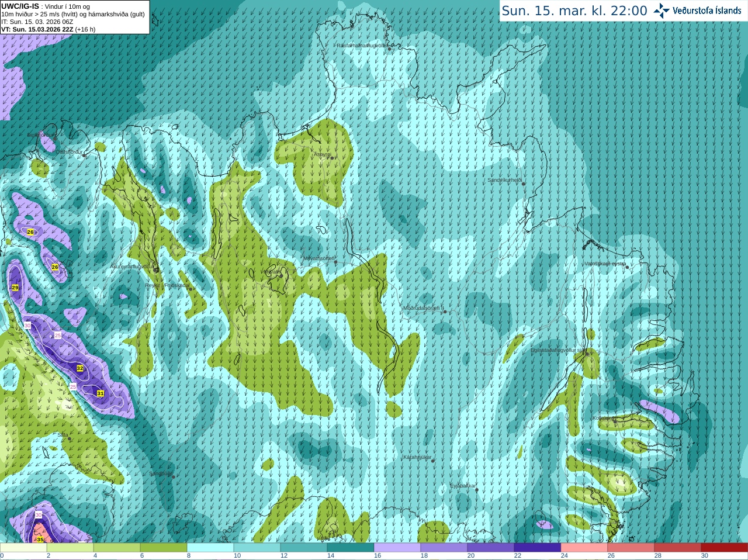Click the yellow gust marker labeled 31
748x560 pixels.
[101, 393]
